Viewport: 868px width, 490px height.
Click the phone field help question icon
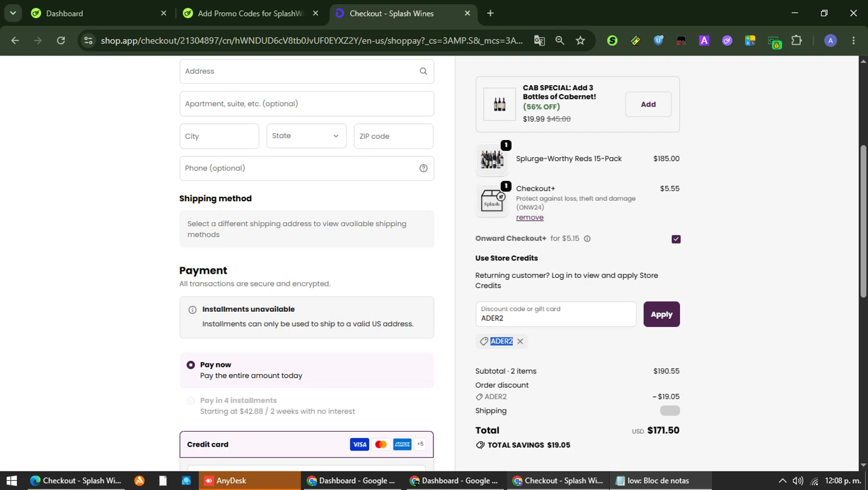[423, 168]
